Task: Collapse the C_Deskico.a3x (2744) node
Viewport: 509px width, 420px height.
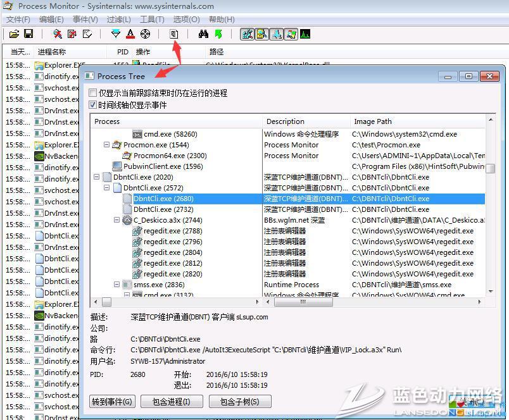Action: pos(117,220)
